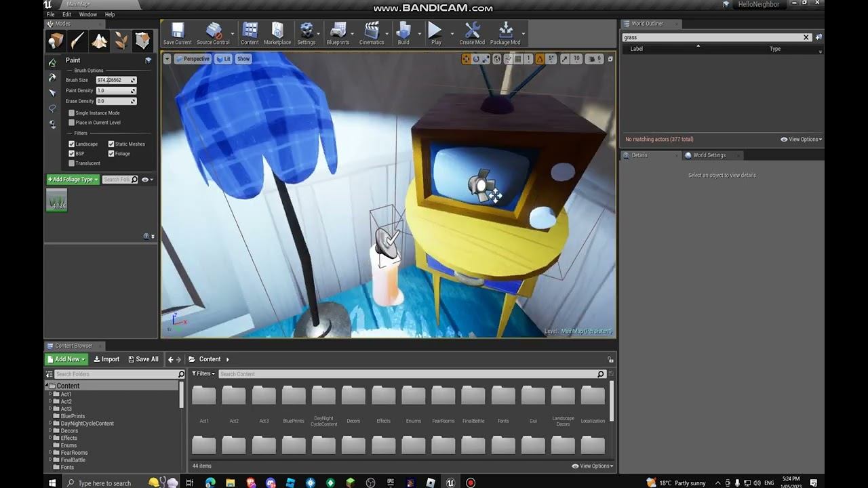Viewport: 868px width, 488px height.
Task: Click the Package Mod toolbar icon
Action: click(x=505, y=33)
